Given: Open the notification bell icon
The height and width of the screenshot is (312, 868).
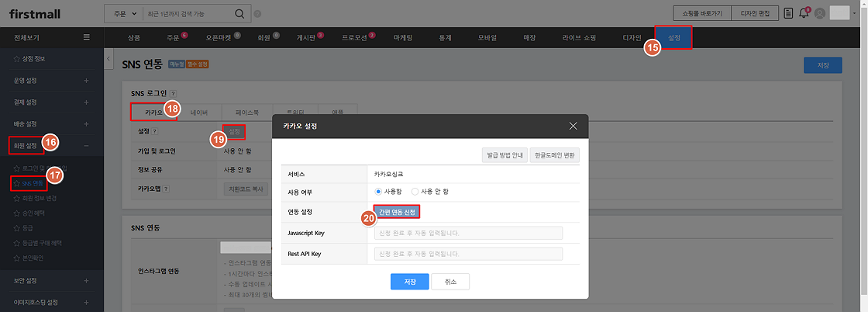Looking at the screenshot, I should [804, 13].
